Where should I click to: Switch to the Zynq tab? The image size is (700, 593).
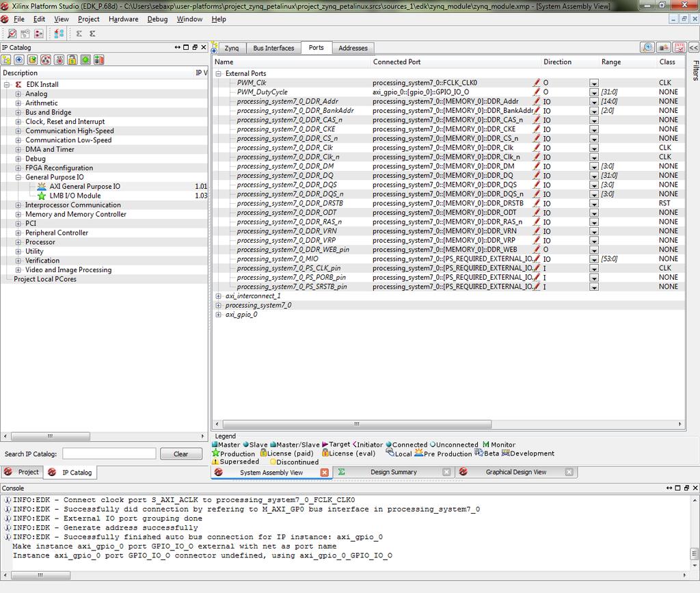[232, 49]
